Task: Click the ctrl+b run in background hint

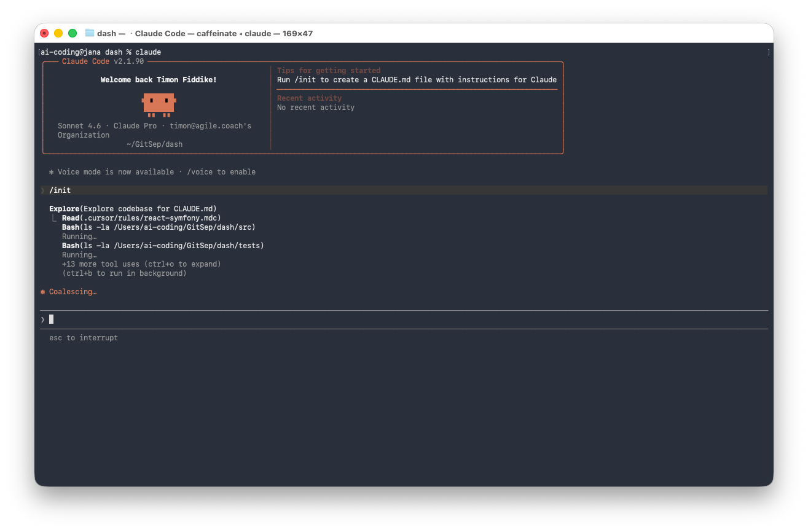Action: tap(124, 273)
